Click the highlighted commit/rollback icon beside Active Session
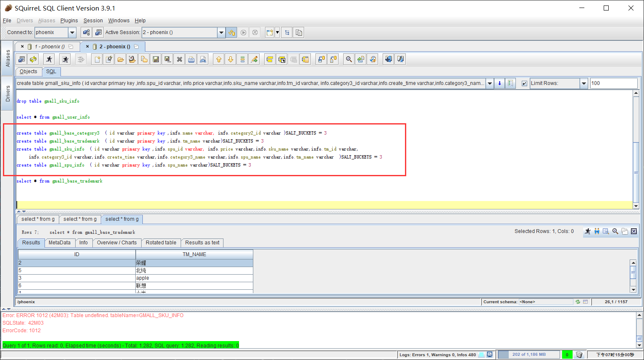This screenshot has height=360, width=644. point(231,32)
